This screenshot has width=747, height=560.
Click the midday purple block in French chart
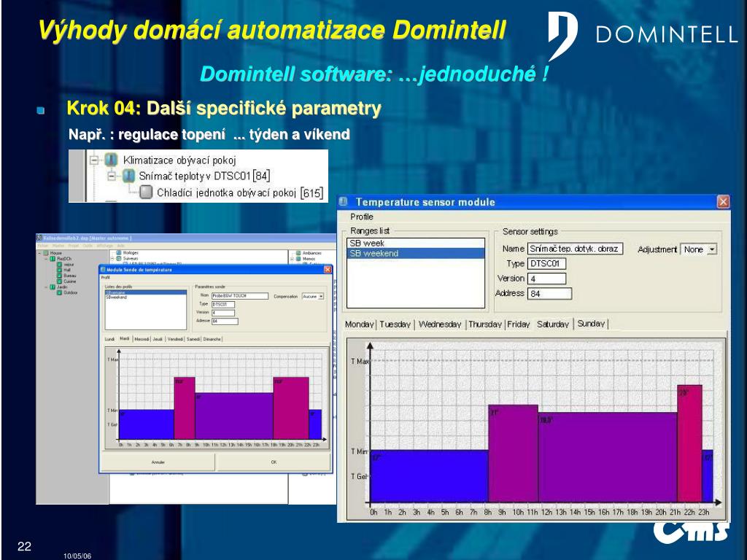(x=234, y=416)
